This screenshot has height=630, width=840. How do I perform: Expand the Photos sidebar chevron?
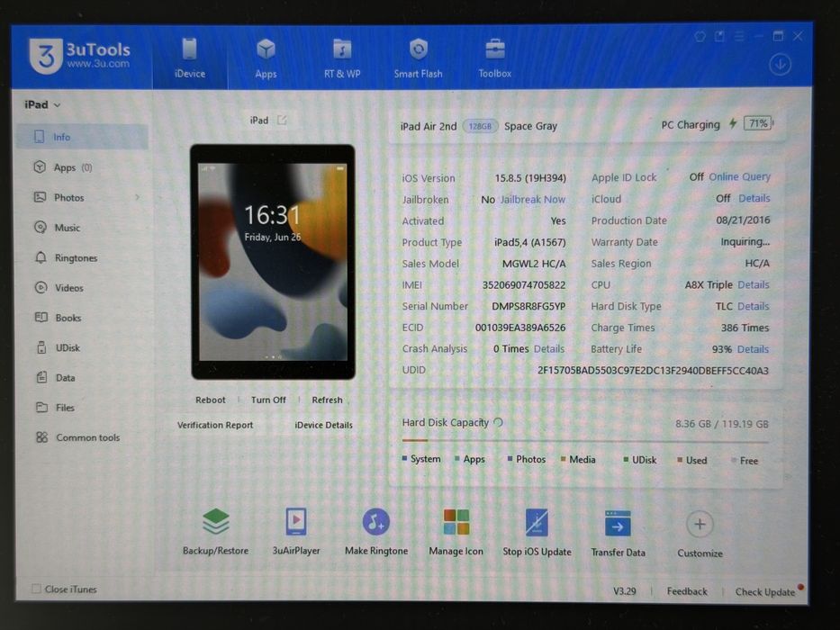pos(138,197)
